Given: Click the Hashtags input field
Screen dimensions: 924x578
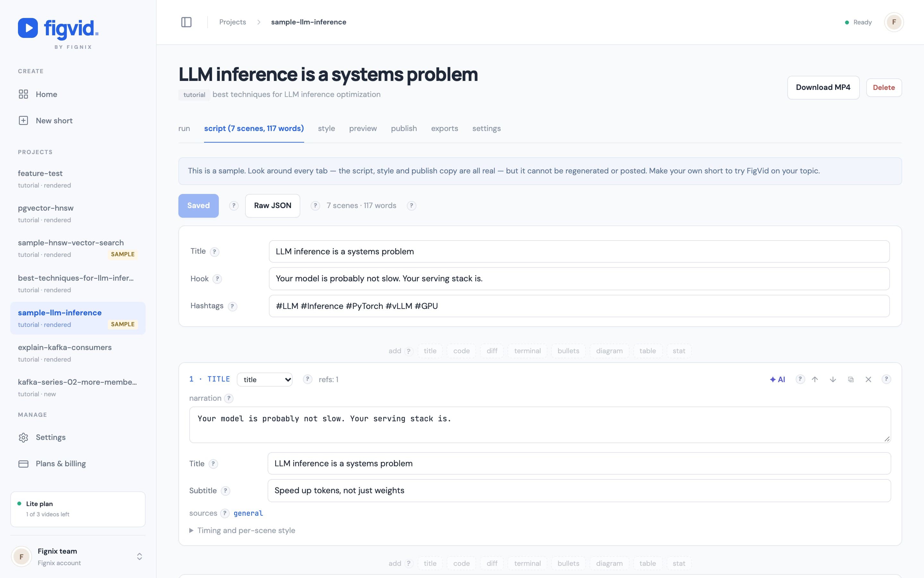Looking at the screenshot, I should (579, 306).
